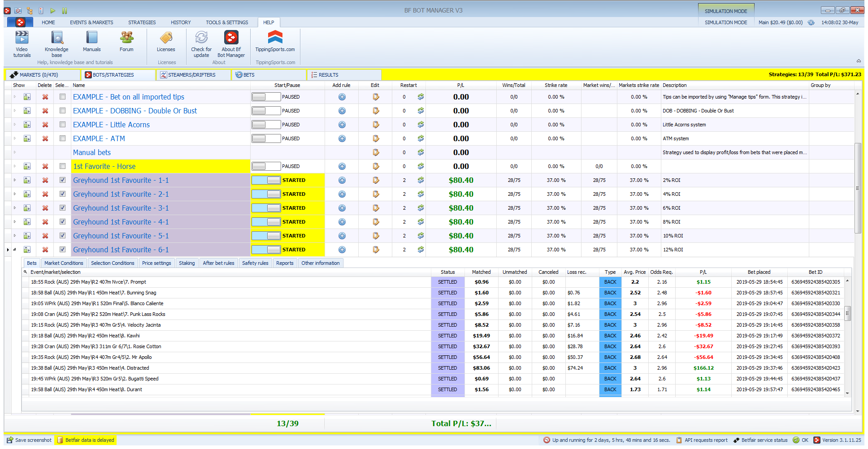Check Betfair service status
This screenshot has height=449, width=868.
(x=760, y=440)
